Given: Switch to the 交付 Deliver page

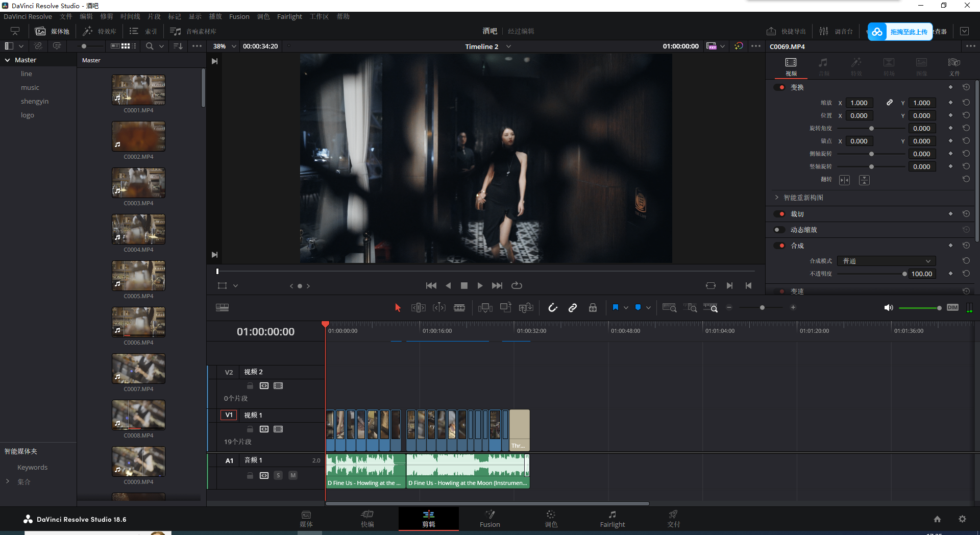Looking at the screenshot, I should tap(673, 519).
